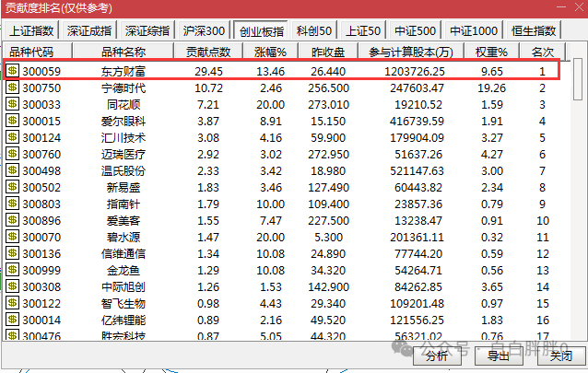Viewport: 588px width, 373px height.
Task: Click the 关闭 button
Action: pos(561,356)
